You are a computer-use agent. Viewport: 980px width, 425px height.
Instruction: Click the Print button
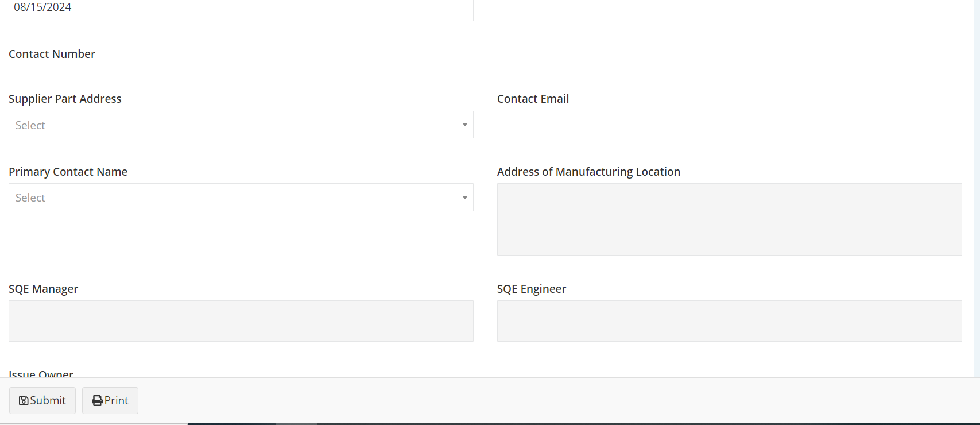[110, 400]
